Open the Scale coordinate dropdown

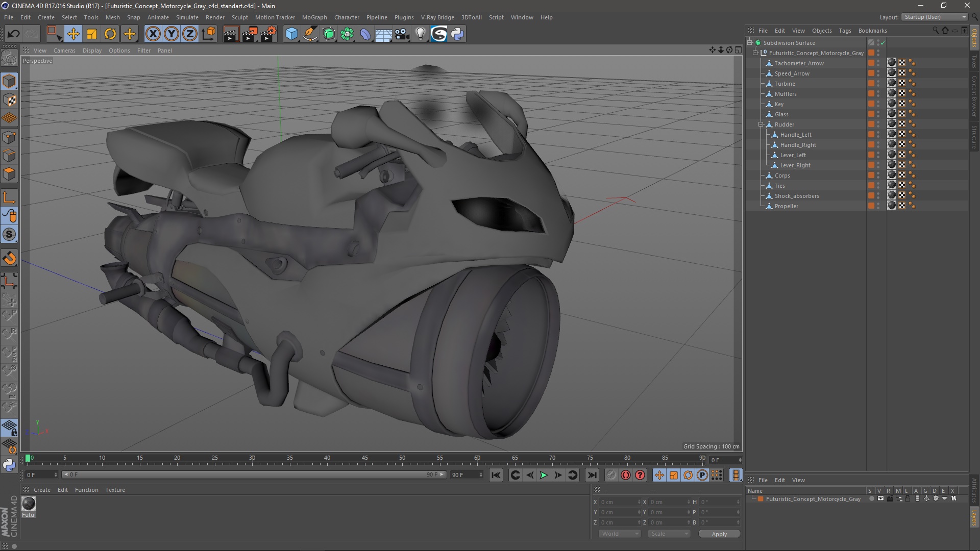(x=669, y=534)
